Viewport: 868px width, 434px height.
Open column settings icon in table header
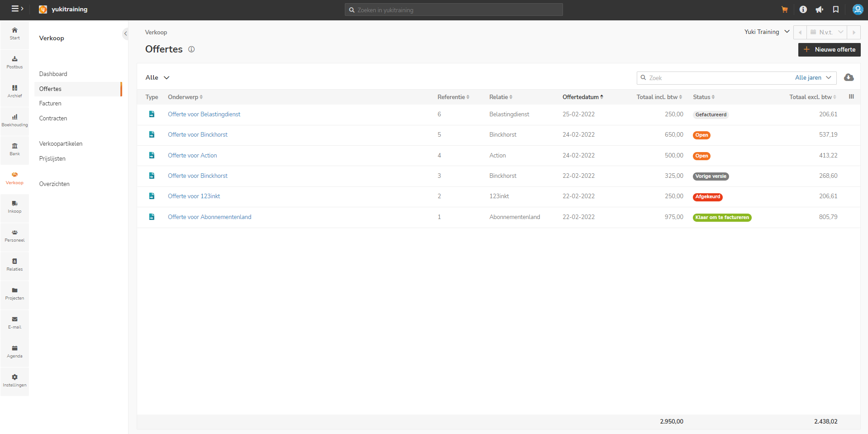click(x=851, y=96)
